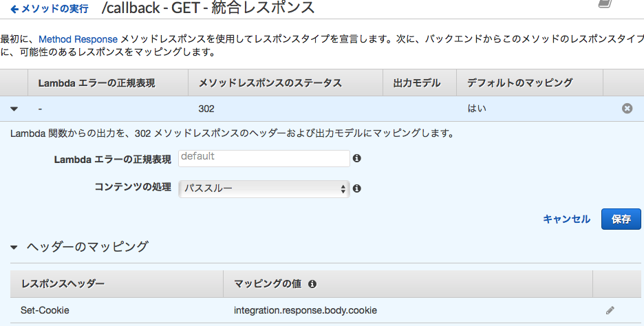This screenshot has width=644, height=326.
Task: Click the レスポンスヘッダー column header
Action: 63,283
